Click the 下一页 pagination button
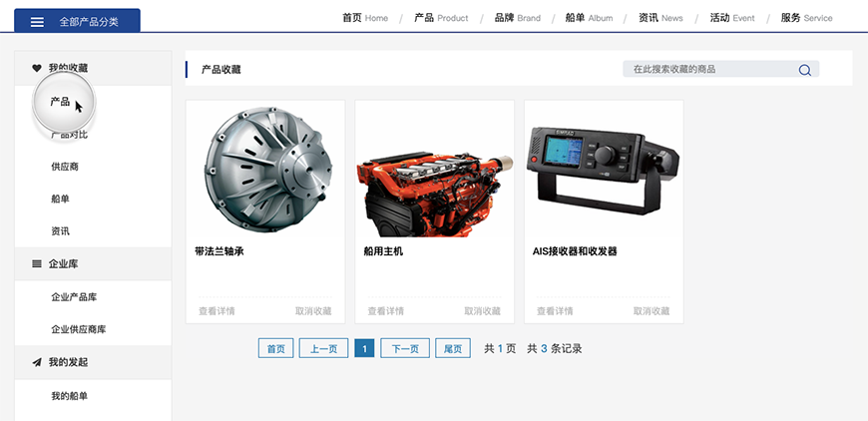Image resolution: width=868 pixels, height=421 pixels. pyautogui.click(x=405, y=348)
